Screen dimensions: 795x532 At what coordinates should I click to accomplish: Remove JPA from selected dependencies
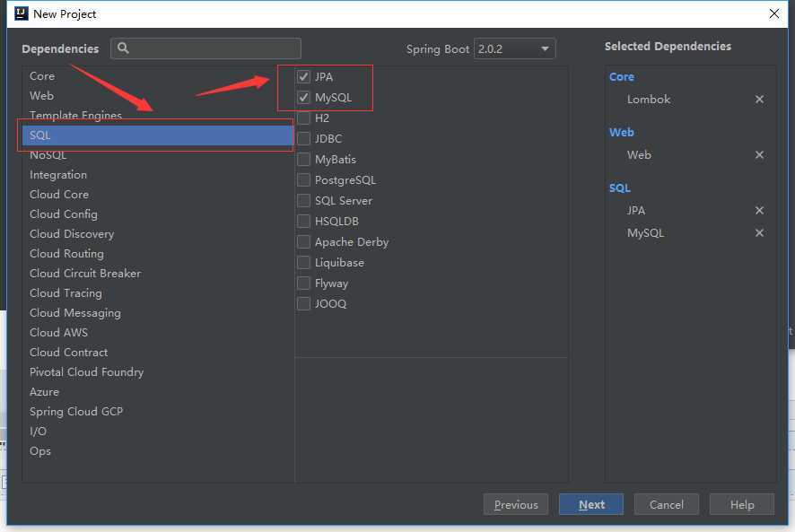point(759,210)
